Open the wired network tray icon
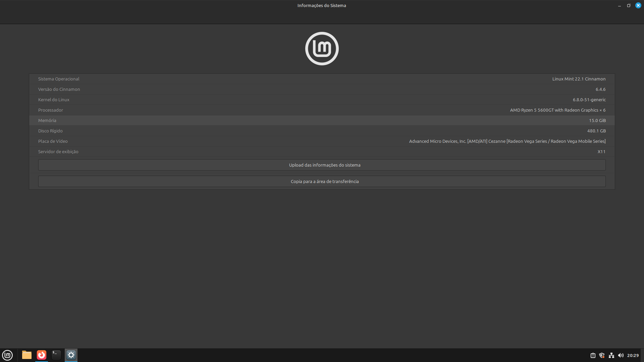Screen dimensions: 644x362 (611, 355)
